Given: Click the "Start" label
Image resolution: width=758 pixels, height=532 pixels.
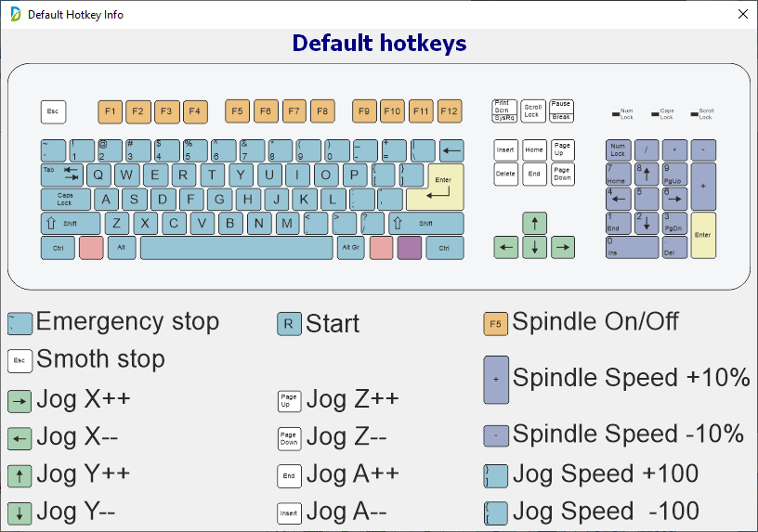Looking at the screenshot, I should [x=333, y=324].
